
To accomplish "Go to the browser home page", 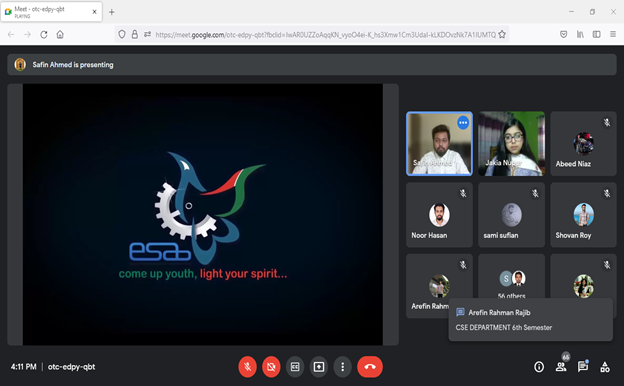I will 60,35.
